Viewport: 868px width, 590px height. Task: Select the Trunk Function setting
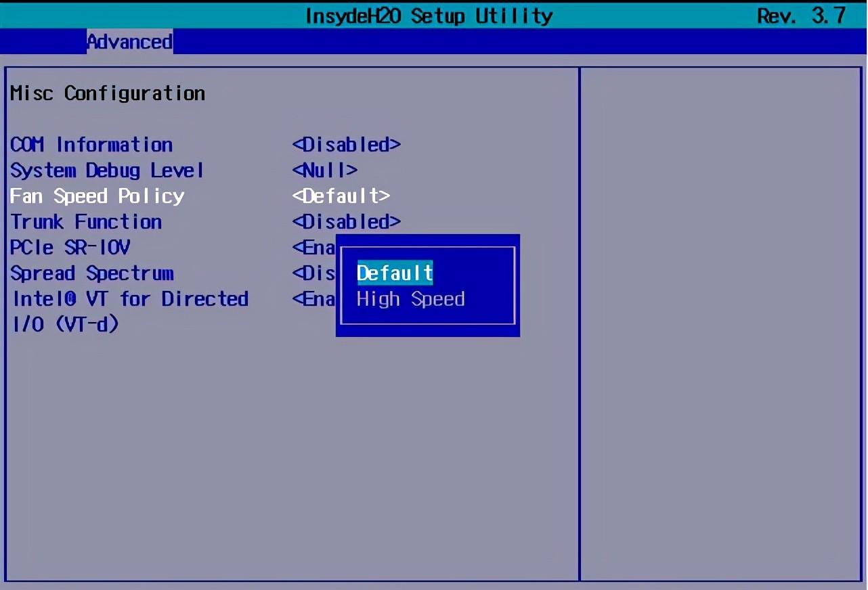pyautogui.click(x=86, y=222)
